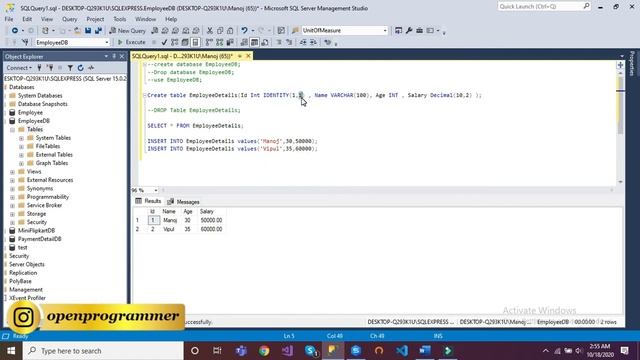The width and height of the screenshot is (640, 360).
Task: Click the XEvent Profiler node
Action: coord(27,298)
